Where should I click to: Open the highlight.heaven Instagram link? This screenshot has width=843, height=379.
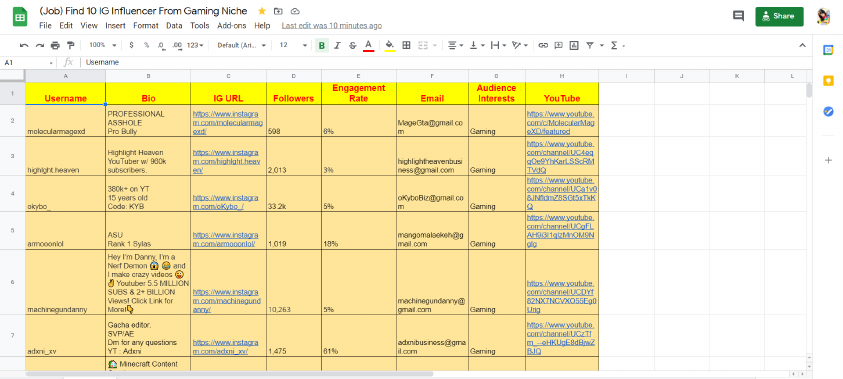tap(225, 161)
